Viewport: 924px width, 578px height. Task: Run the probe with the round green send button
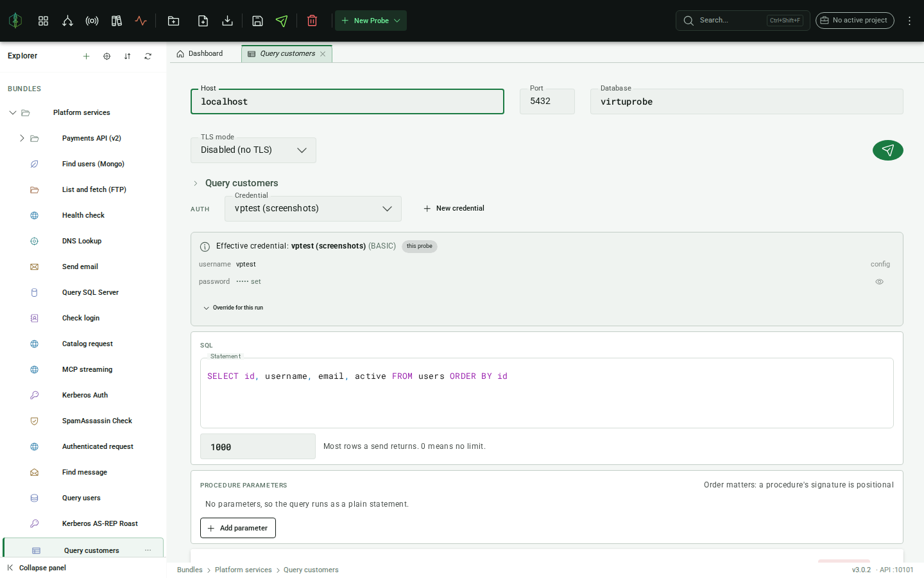(x=888, y=150)
